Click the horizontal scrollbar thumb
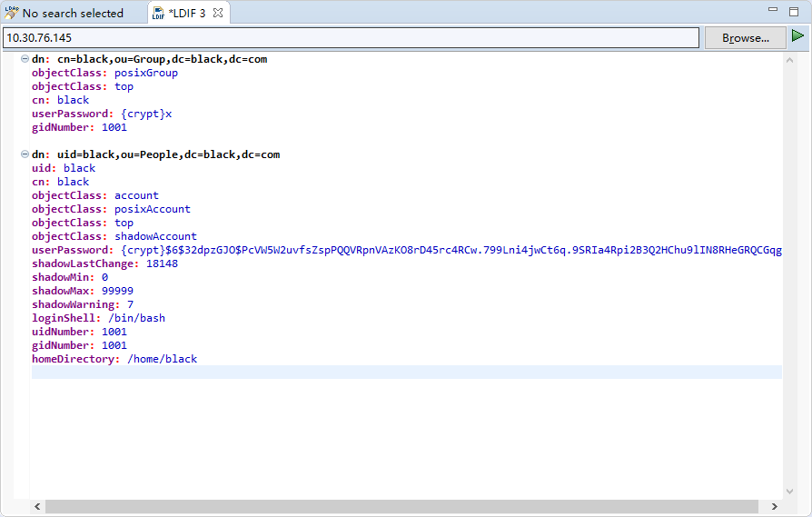This screenshot has width=812, height=517. click(400, 506)
